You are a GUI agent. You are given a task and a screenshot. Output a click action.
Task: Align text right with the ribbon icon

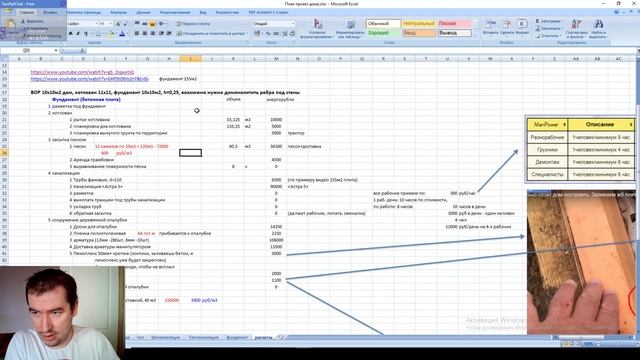coord(152,33)
